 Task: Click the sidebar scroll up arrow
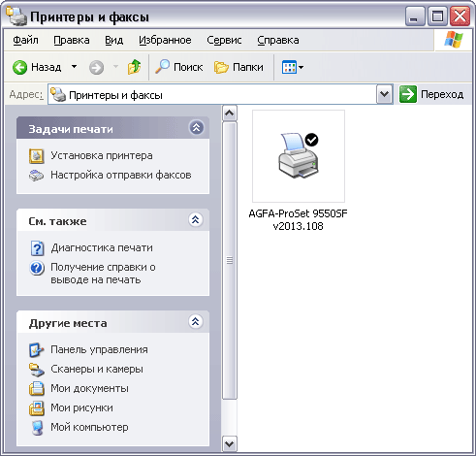[x=230, y=113]
